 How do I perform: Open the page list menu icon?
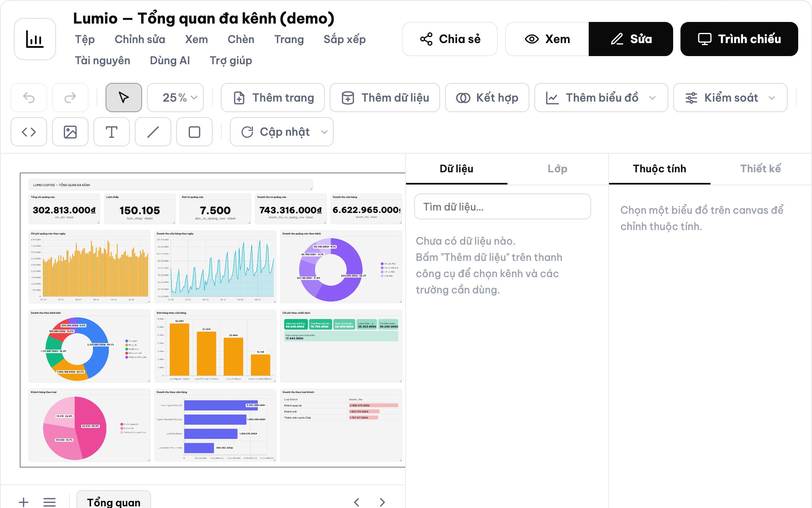click(x=50, y=502)
